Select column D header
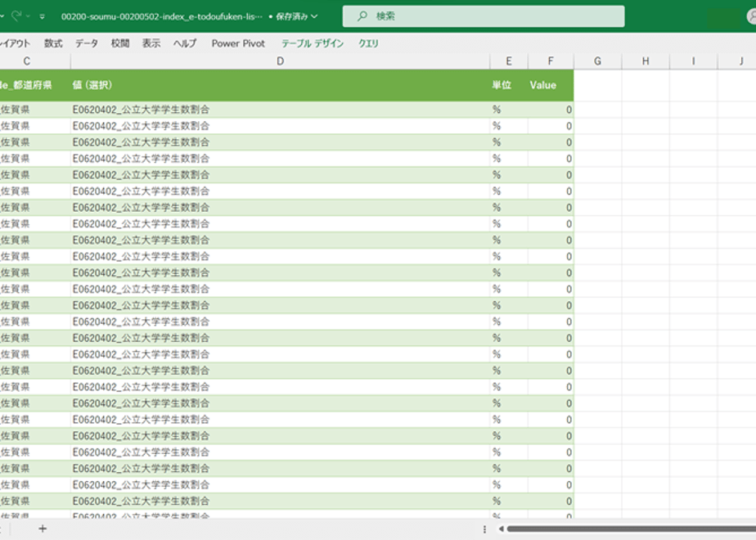Viewport: 756px width, 540px height. click(x=280, y=61)
